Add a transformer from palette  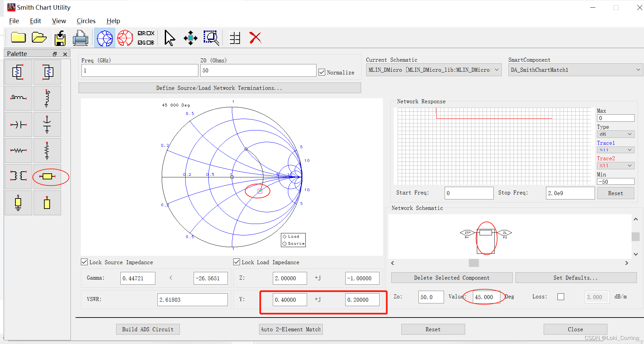pyautogui.click(x=18, y=177)
